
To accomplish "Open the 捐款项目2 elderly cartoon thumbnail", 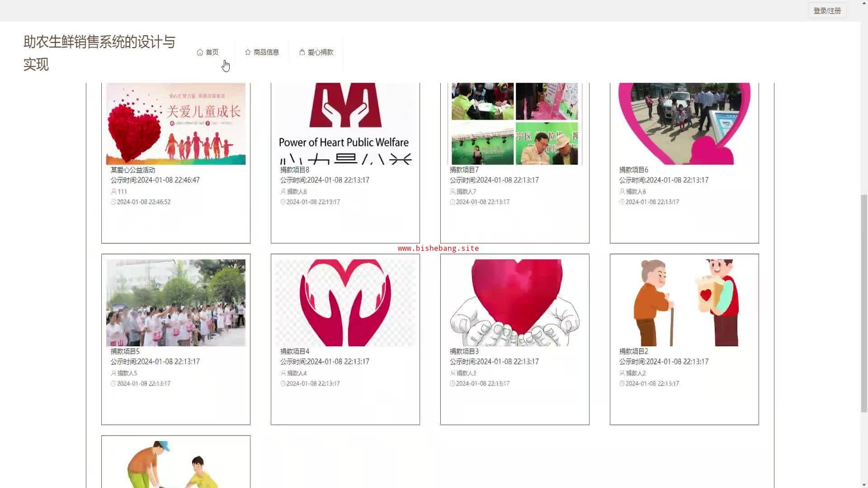I will point(684,303).
